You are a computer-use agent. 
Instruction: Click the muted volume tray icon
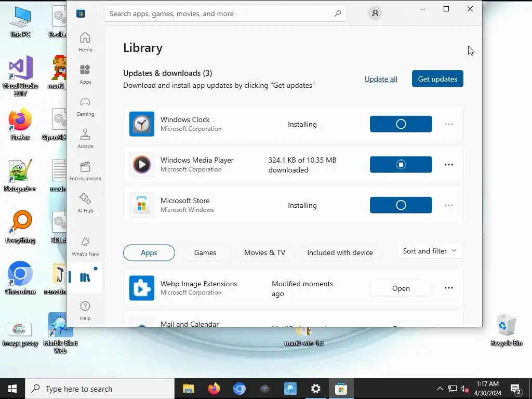(x=464, y=389)
